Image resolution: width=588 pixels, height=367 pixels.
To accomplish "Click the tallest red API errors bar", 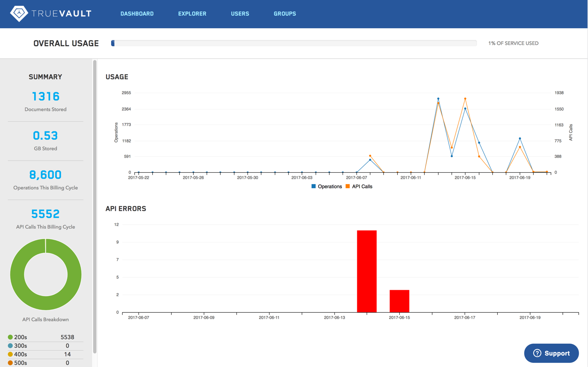I will click(x=367, y=271).
